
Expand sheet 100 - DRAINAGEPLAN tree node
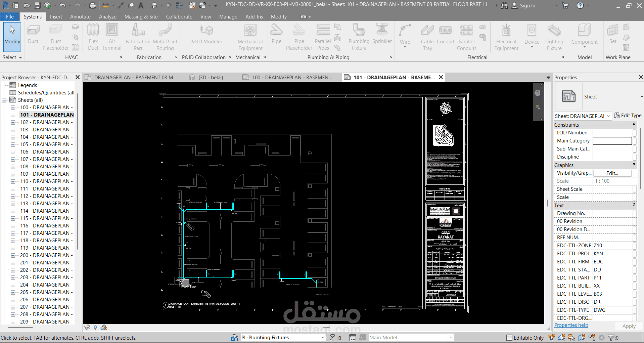13,108
